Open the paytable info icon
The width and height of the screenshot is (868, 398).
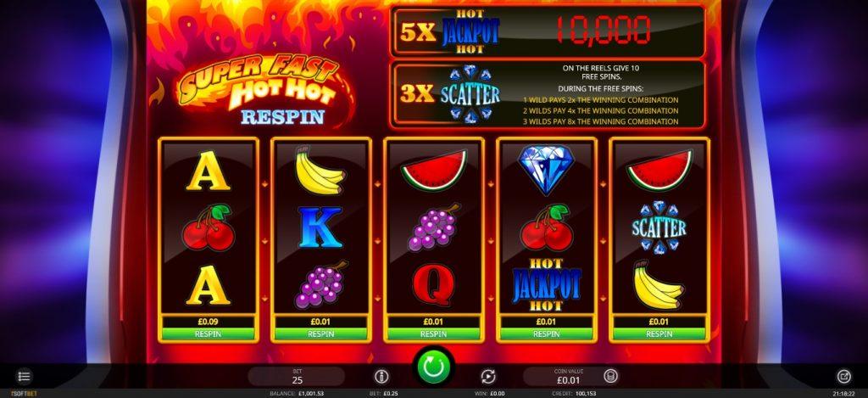(x=381, y=377)
